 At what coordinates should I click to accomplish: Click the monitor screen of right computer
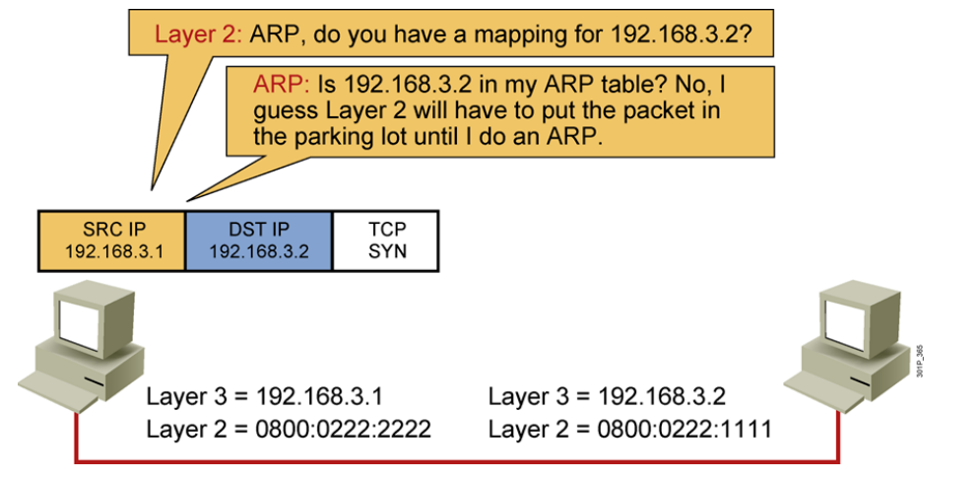846,324
